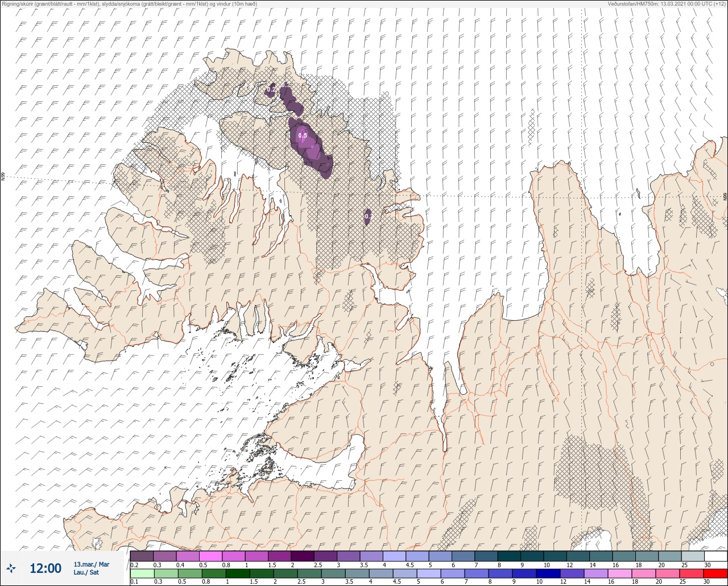Click the 'Lau./ Sat' weekday text

(x=86, y=572)
